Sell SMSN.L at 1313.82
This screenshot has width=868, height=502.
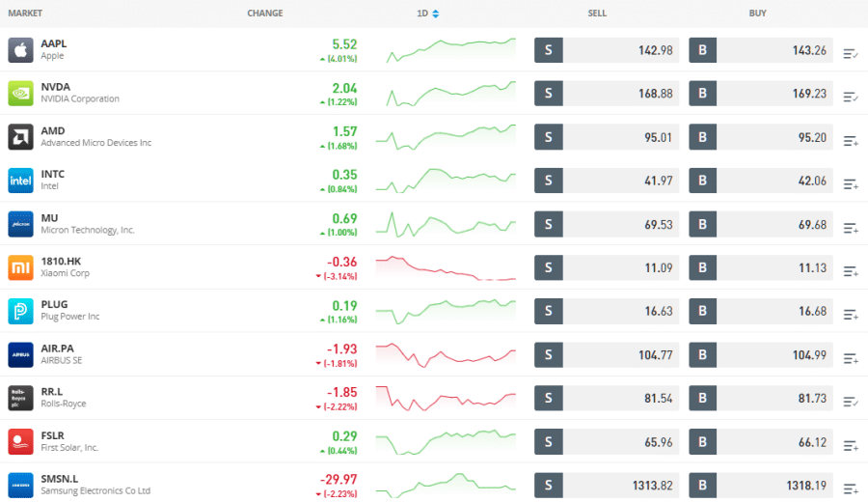coord(607,486)
